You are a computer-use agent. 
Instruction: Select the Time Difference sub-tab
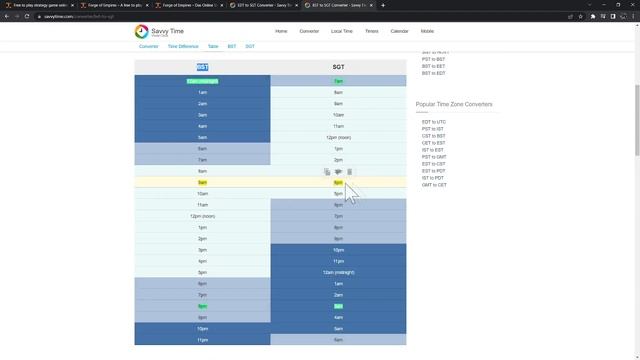click(183, 46)
